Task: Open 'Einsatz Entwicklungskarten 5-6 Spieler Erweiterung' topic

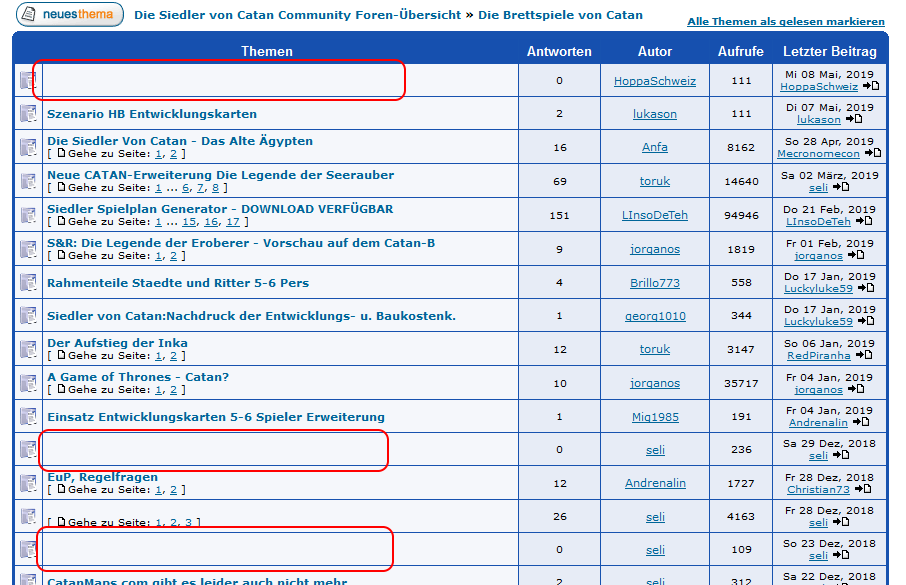Action: pyautogui.click(x=216, y=417)
